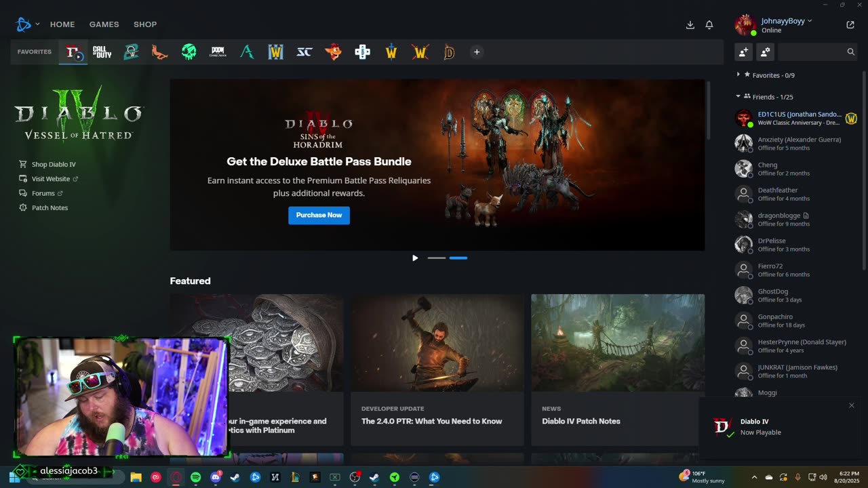This screenshot has height=488, width=868.
Task: Open volume control in system tray
Action: [823, 477]
